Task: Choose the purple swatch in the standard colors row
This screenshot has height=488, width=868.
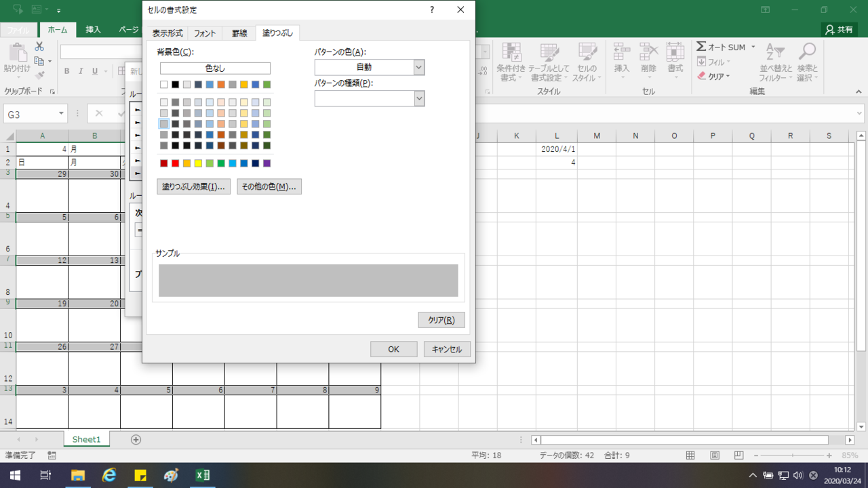Action: tap(267, 163)
